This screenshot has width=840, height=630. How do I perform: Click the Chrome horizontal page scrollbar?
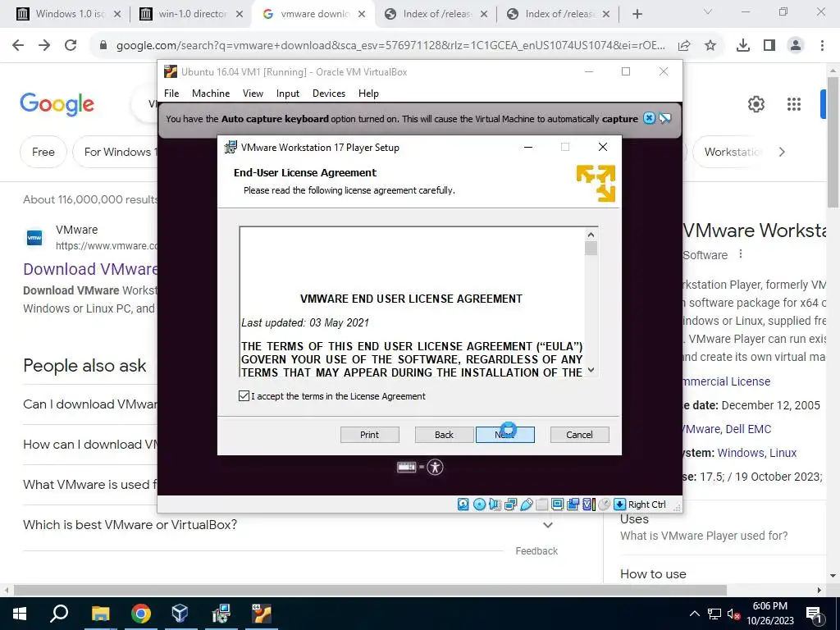pos(370,590)
